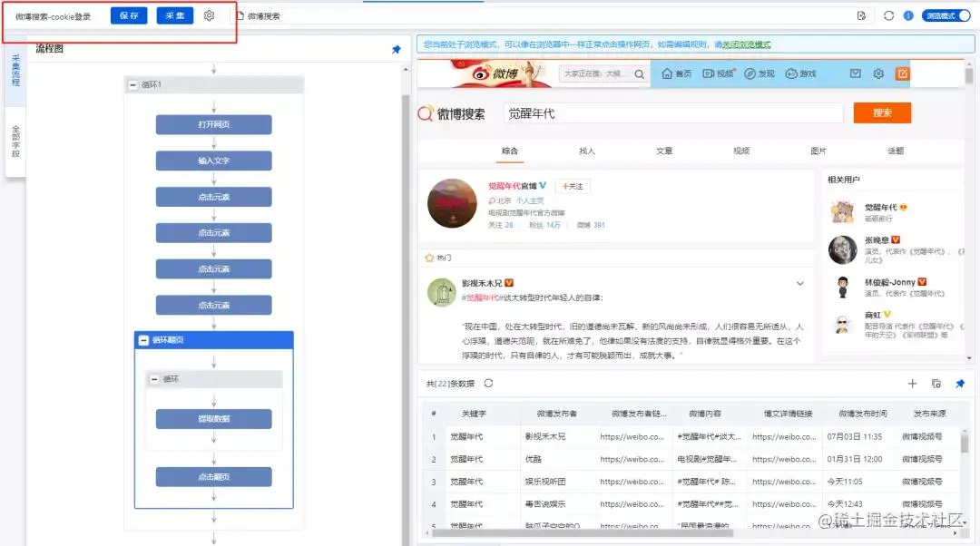Open the 个人主页 link

click(530, 200)
